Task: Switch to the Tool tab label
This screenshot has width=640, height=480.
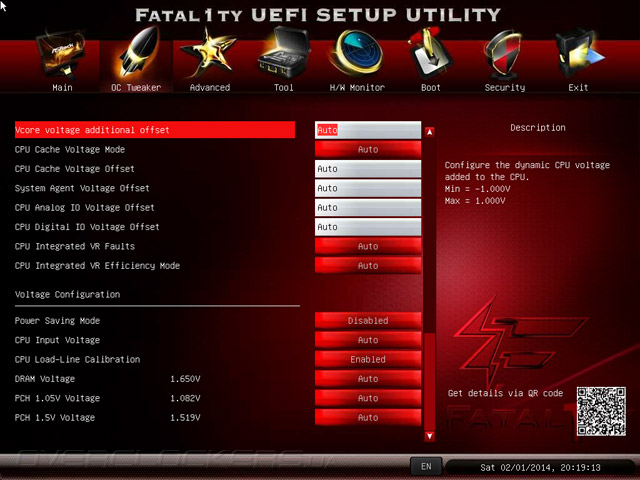Action: (x=283, y=87)
